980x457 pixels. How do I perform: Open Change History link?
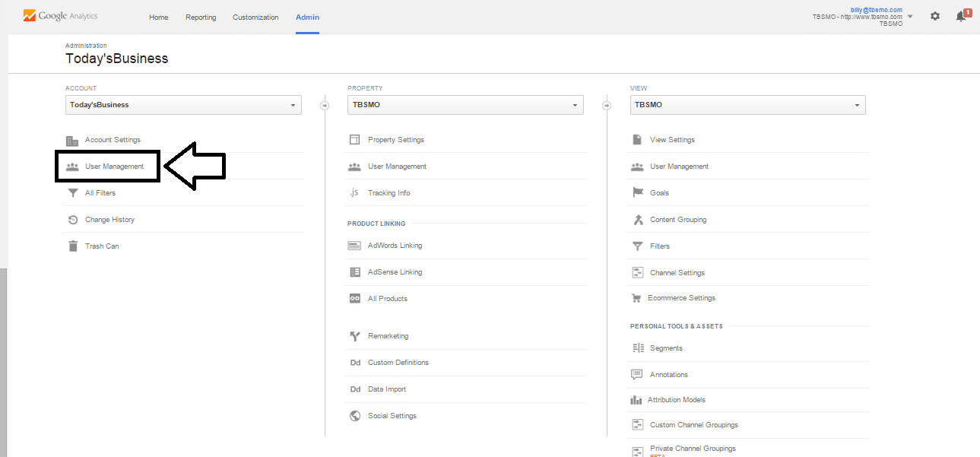(x=109, y=220)
